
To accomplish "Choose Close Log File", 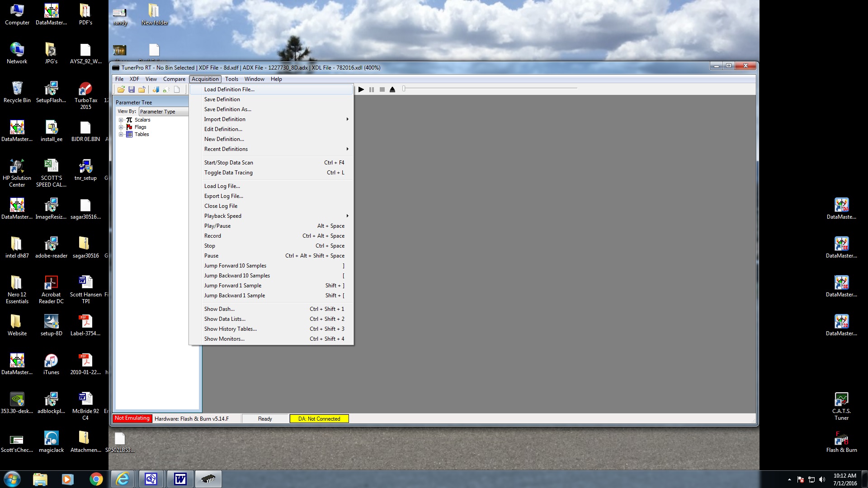I will [x=271, y=206].
